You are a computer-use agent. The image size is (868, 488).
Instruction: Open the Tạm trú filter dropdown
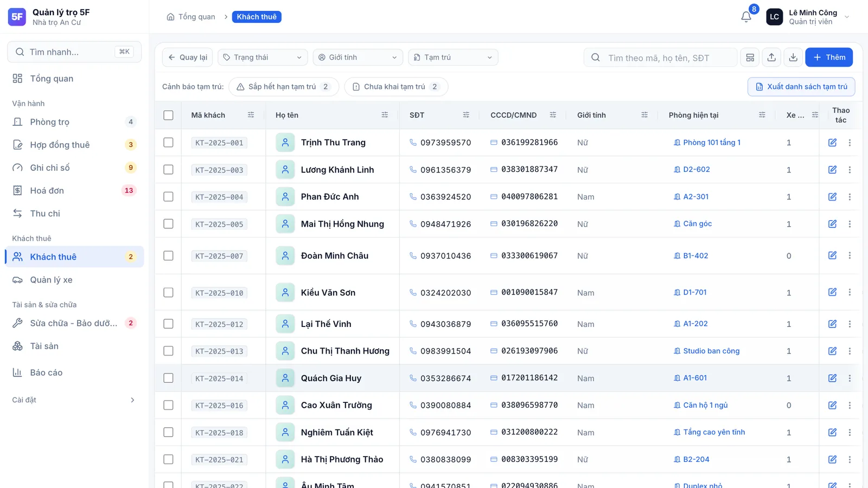453,57
